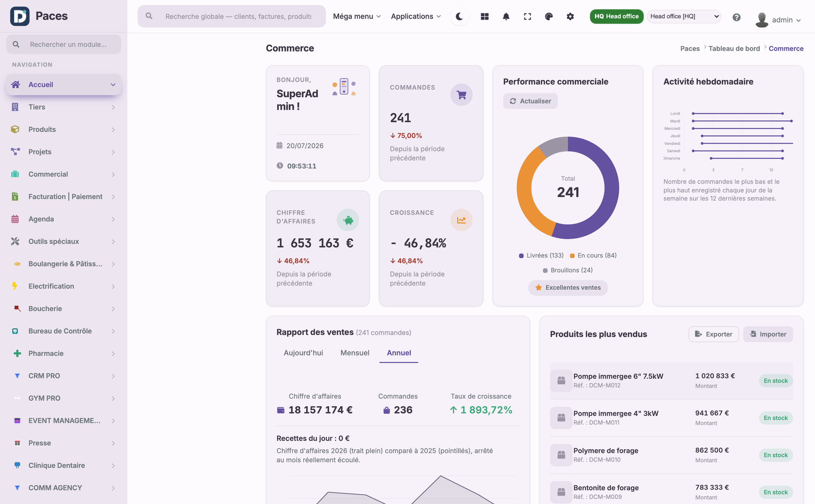Screen dimensions: 815x504
Task: Click the admin user avatar
Action: (x=761, y=20)
